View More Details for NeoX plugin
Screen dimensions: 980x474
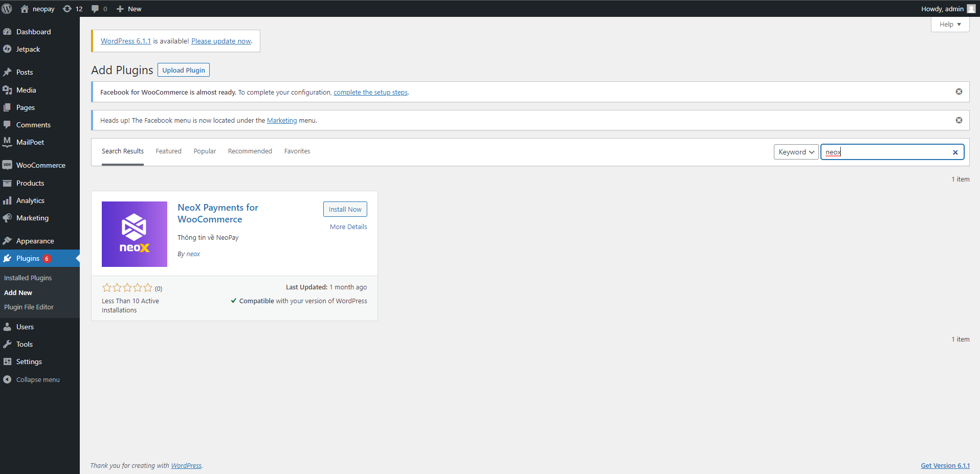[x=348, y=227]
